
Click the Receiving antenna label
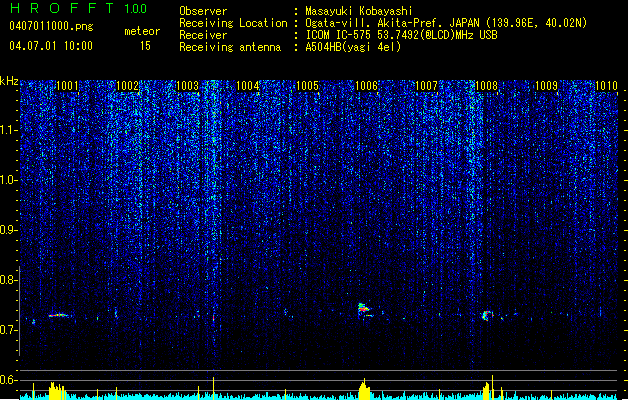click(x=230, y=47)
